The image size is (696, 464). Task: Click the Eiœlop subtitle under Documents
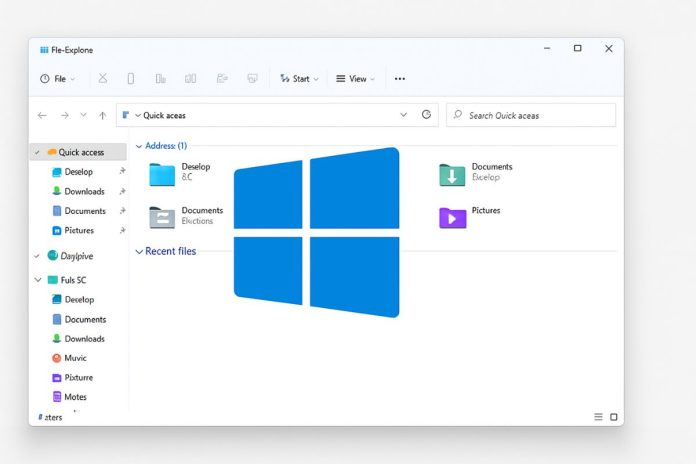pyautogui.click(x=486, y=177)
